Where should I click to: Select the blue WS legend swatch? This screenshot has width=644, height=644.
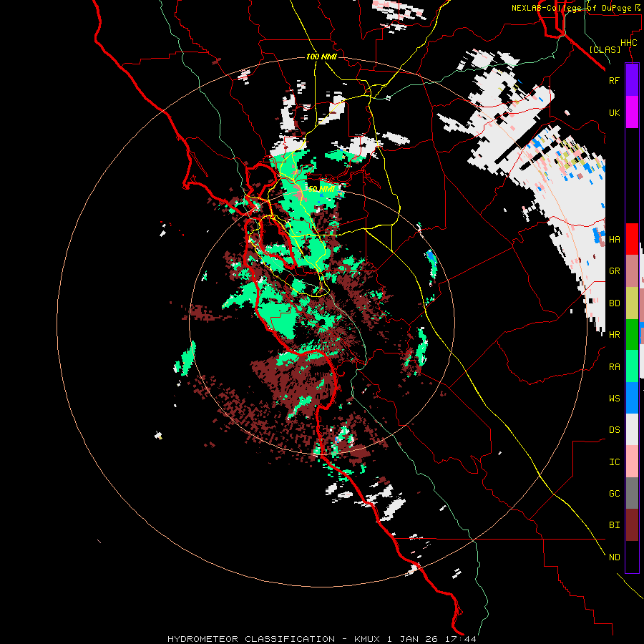[632, 398]
